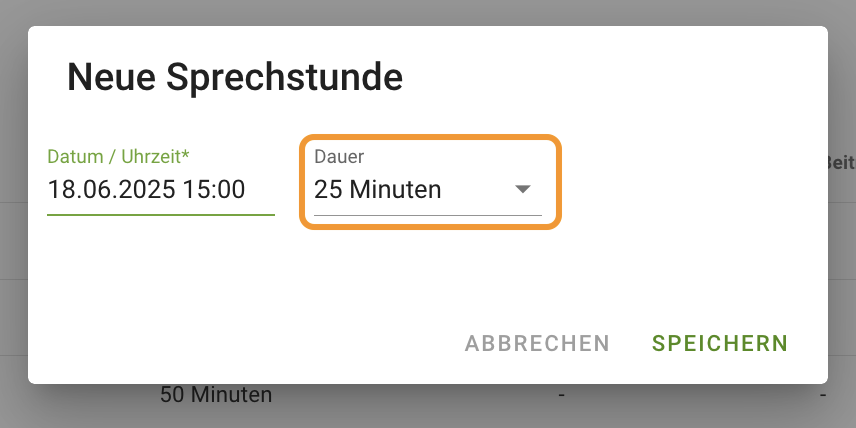Click blank dialog space left of Abbrechen

point(246,343)
